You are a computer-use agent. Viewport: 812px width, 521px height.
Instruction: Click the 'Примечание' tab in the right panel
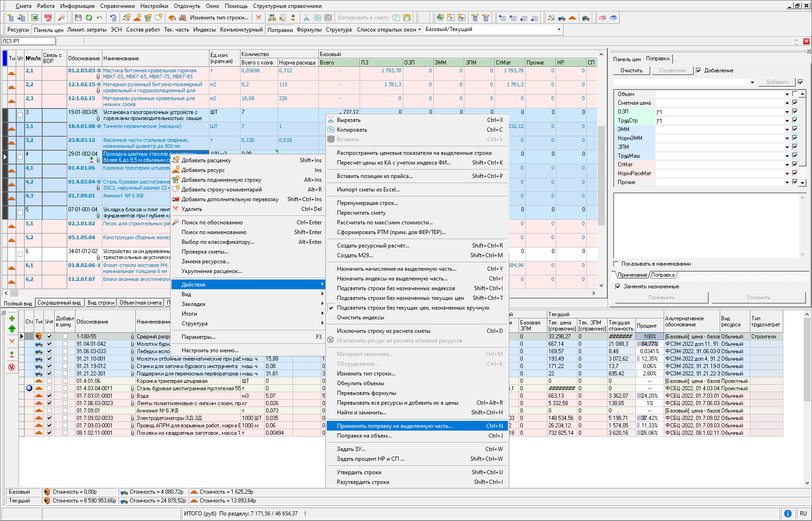click(632, 275)
